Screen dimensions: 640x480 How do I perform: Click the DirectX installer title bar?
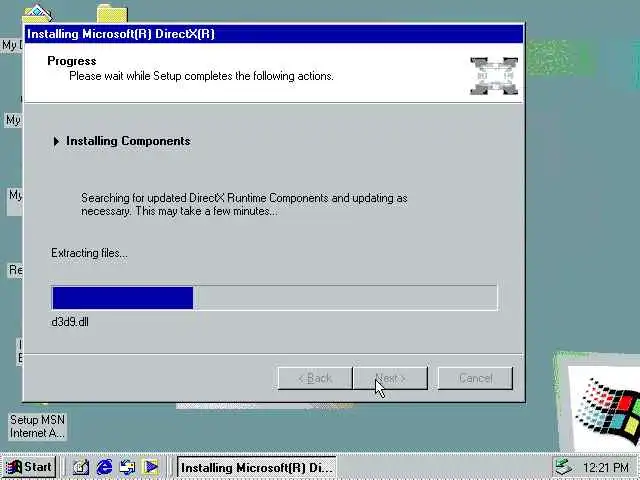coord(273,34)
